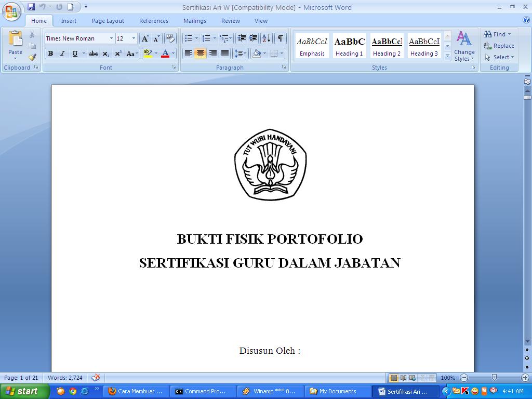Switch to the References tab

[x=154, y=21]
